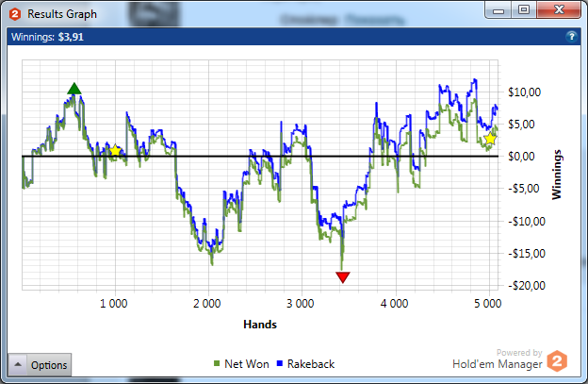Click the green Net Won legend swatch
Image resolution: width=588 pixels, height=384 pixels.
coord(217,363)
